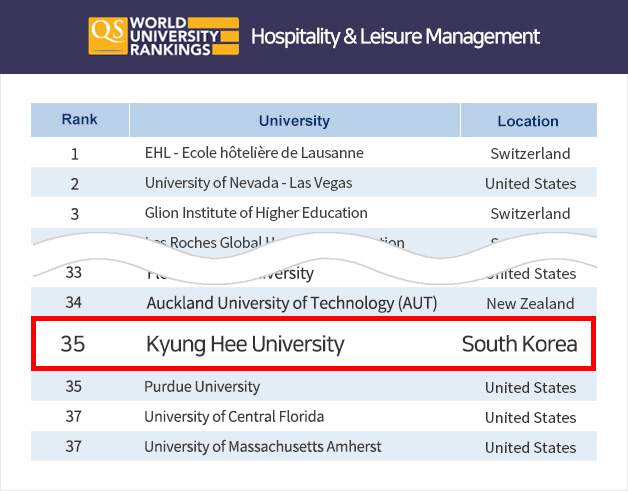Select EHL - Ecole hôtelière de Lausanne
Screen dimensions: 628x491
point(254,153)
